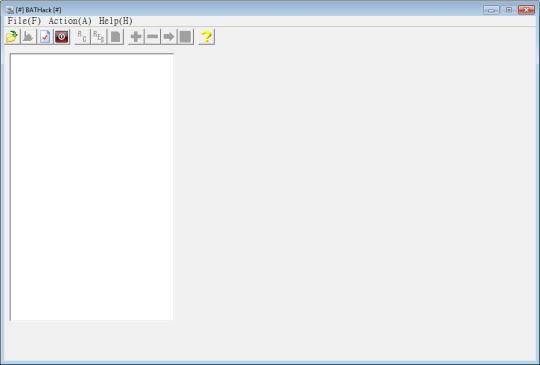Click the open folder toolbar icon
This screenshot has height=365, width=540.
(x=12, y=37)
